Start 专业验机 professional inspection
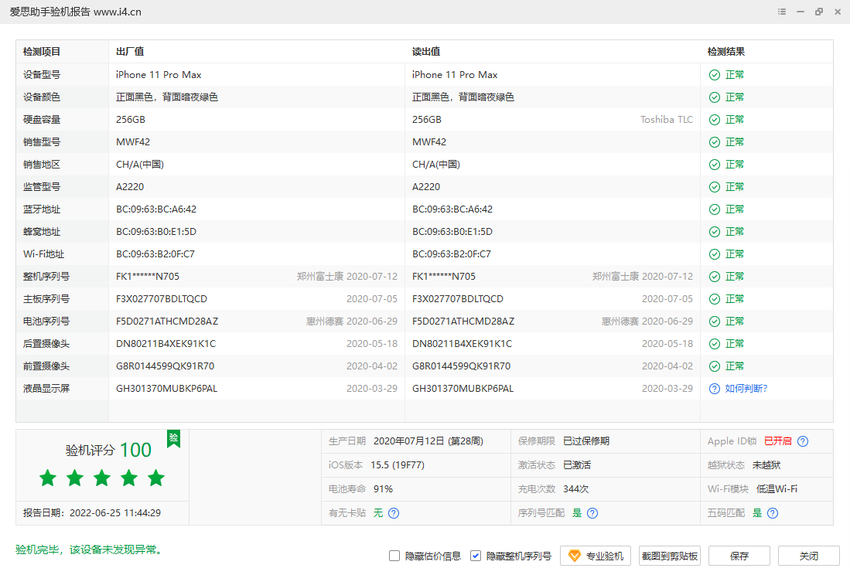Screen dimensions: 850x575 pyautogui.click(x=595, y=556)
